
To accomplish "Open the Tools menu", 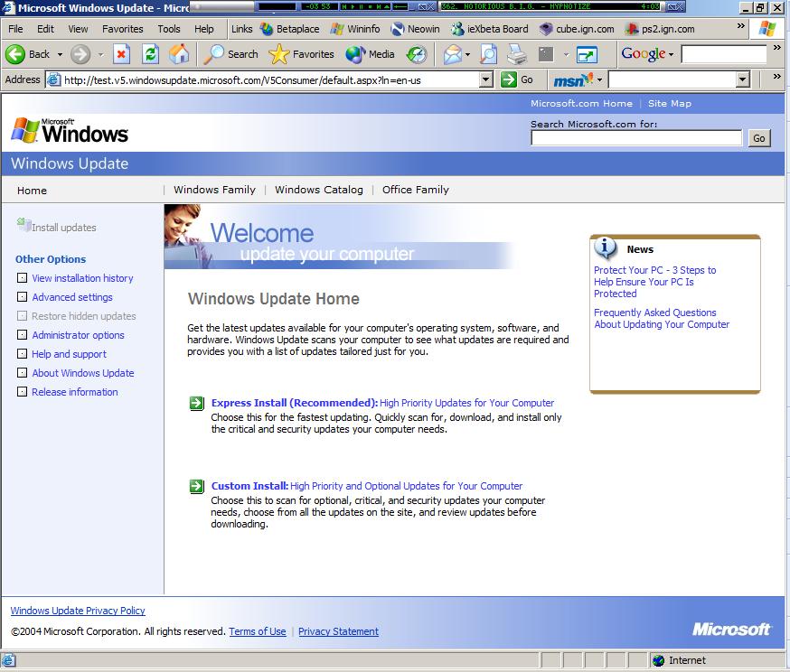I will [x=168, y=29].
